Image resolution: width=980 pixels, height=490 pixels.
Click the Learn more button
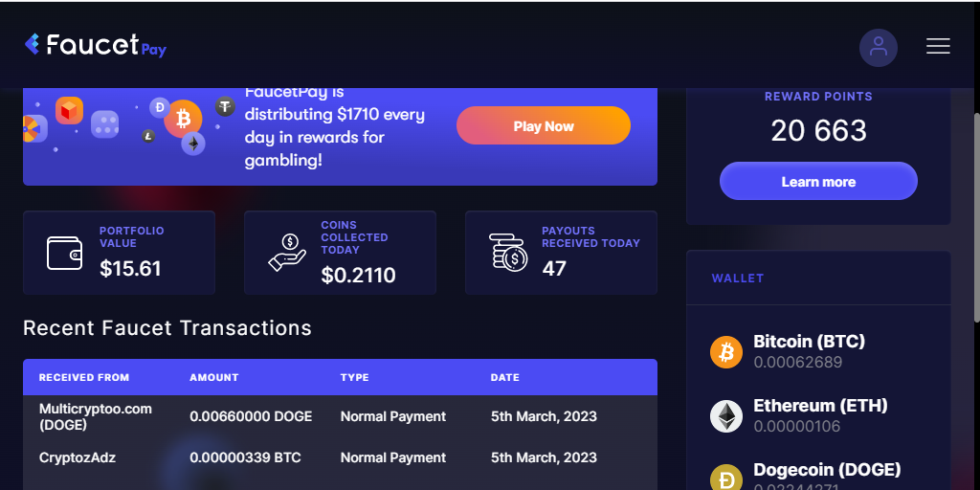tap(818, 181)
